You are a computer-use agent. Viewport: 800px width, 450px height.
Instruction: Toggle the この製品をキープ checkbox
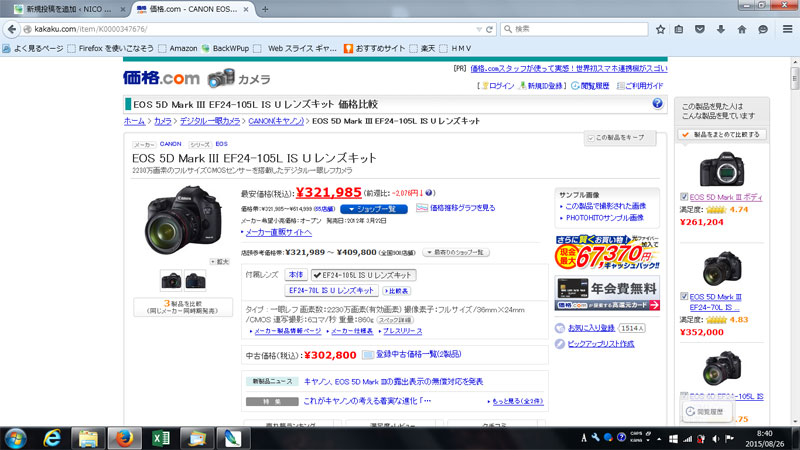(x=591, y=138)
